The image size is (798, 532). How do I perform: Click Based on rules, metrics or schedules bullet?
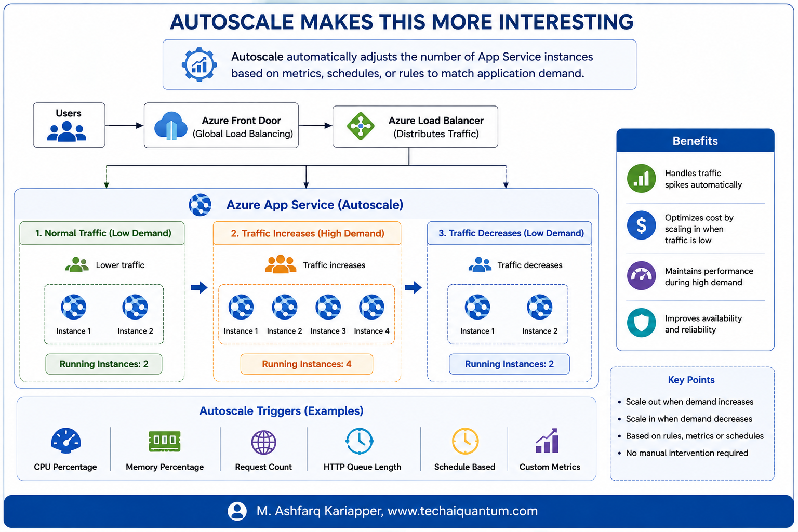(x=694, y=436)
